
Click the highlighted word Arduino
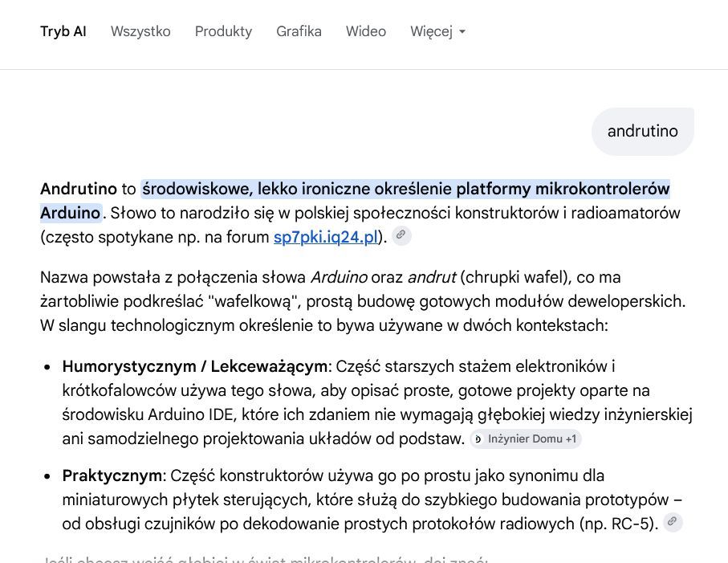[x=70, y=213]
